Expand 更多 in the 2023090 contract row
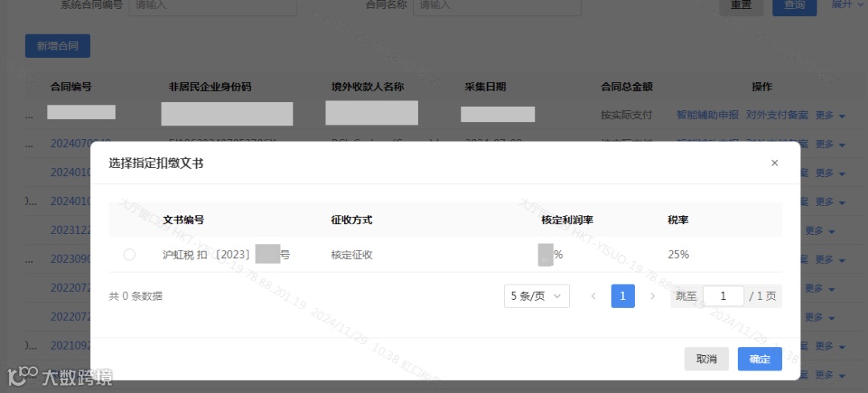 (x=830, y=259)
